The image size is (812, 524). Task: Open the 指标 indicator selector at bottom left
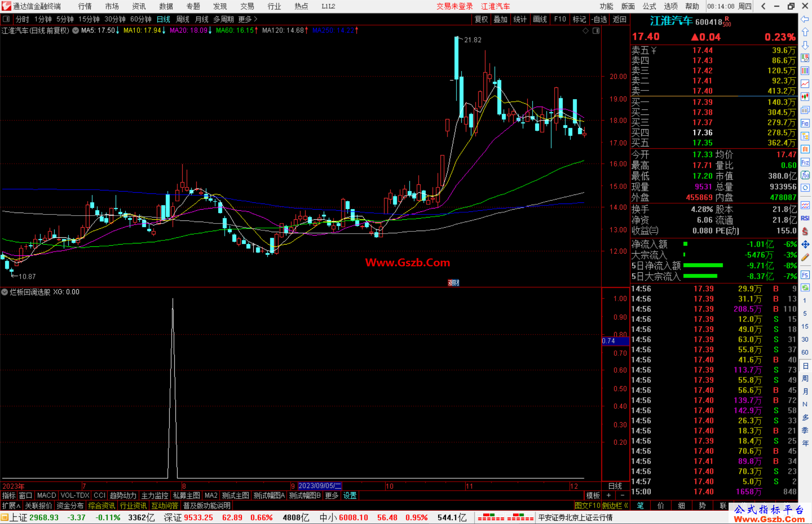pyautogui.click(x=9, y=496)
